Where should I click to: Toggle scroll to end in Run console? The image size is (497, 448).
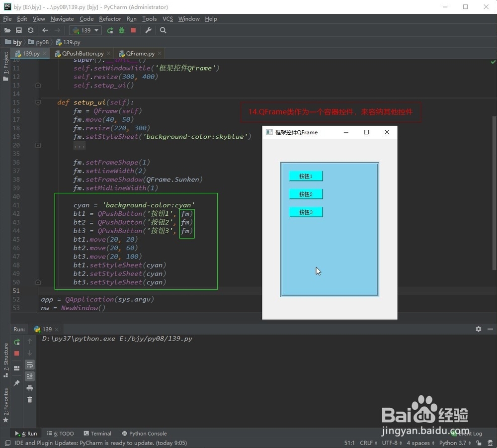pyautogui.click(x=29, y=376)
